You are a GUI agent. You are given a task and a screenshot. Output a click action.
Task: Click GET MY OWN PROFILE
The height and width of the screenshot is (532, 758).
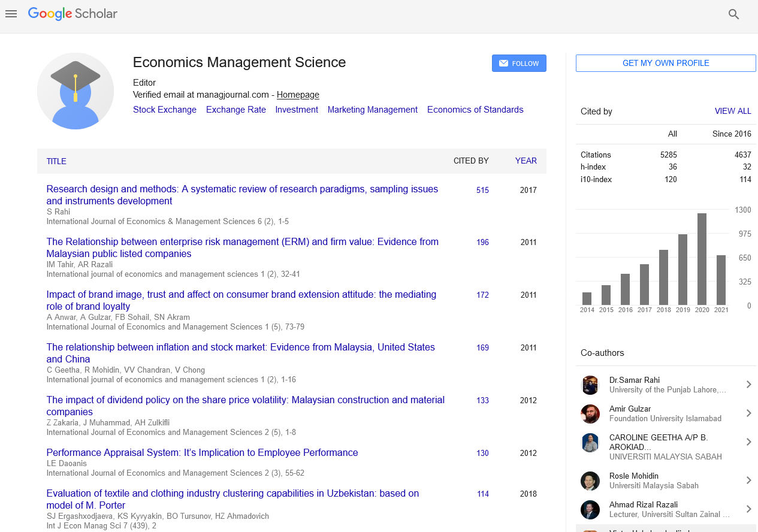[x=665, y=63]
